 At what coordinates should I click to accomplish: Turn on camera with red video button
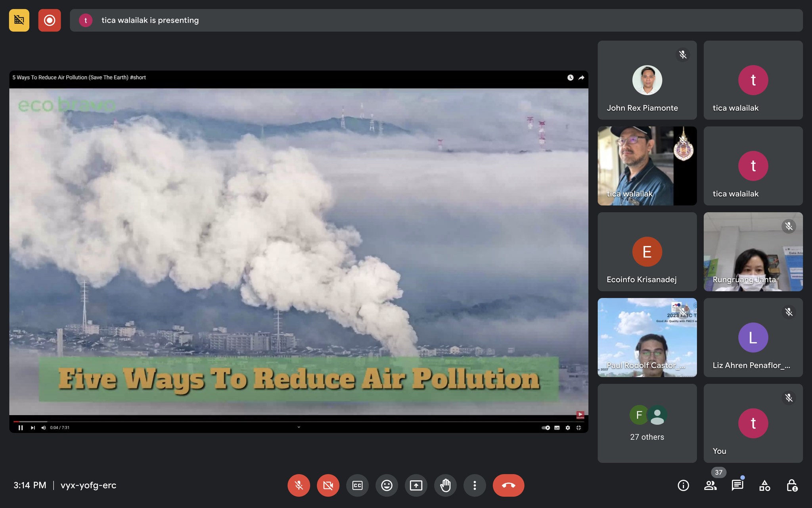coord(328,485)
